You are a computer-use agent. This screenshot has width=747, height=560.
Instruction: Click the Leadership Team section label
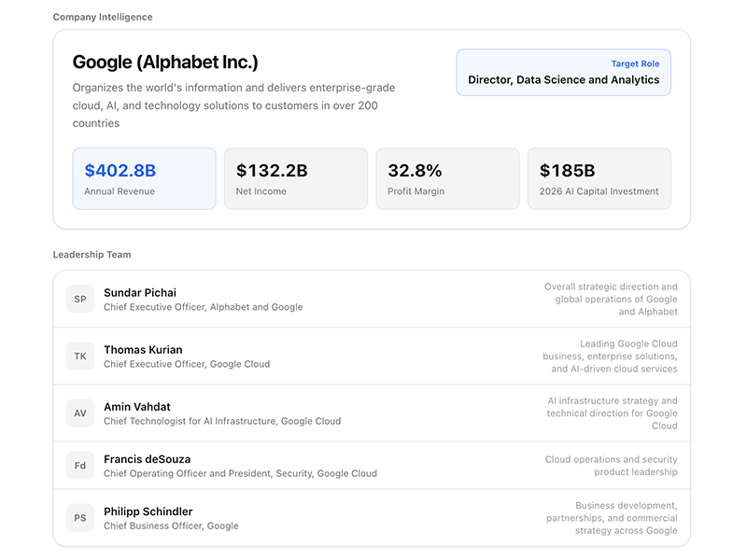tap(92, 255)
